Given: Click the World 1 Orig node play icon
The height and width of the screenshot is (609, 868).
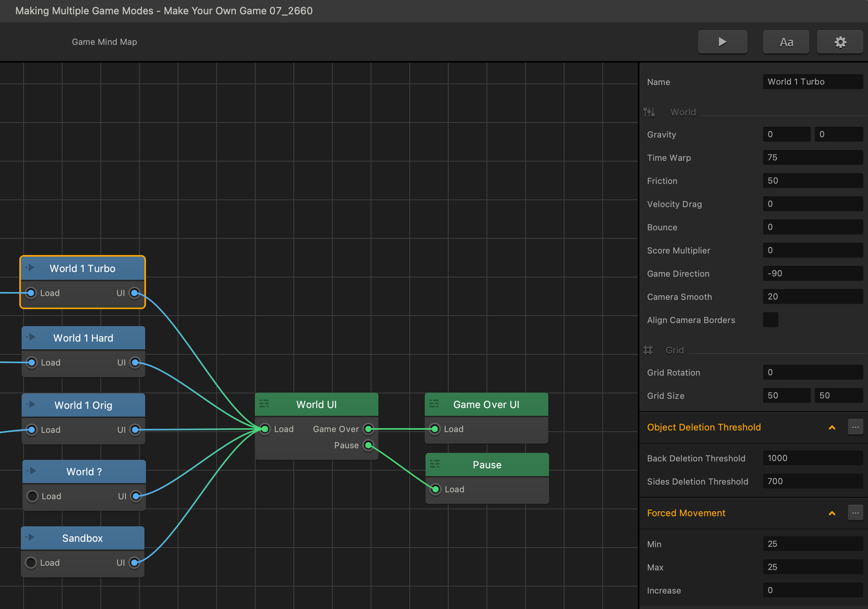Looking at the screenshot, I should pyautogui.click(x=32, y=405).
